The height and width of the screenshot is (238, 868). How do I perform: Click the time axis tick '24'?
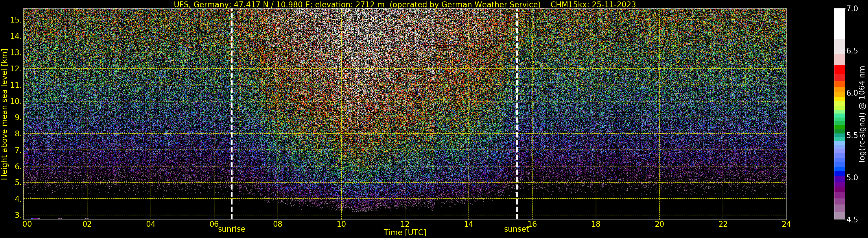(786, 224)
